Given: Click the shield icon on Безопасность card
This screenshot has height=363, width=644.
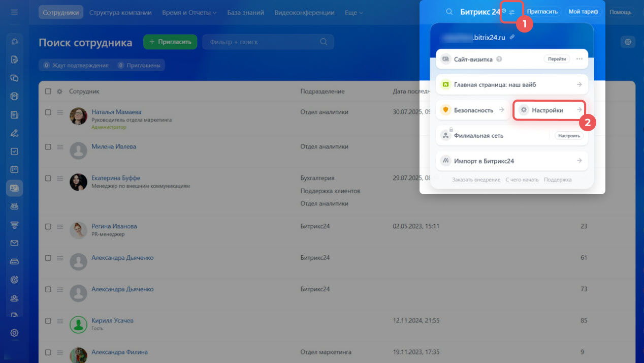Looking at the screenshot, I should tap(445, 110).
